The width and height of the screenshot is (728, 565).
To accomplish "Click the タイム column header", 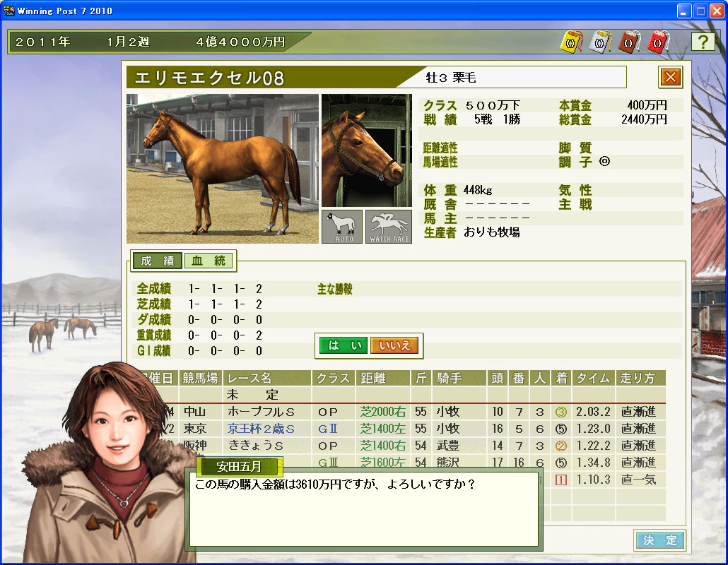I will tap(593, 379).
